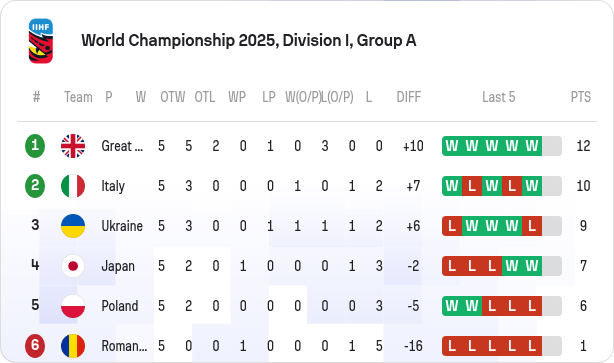The width and height of the screenshot is (614, 363).
Task: Sort by the DIFF column header
Action: tap(408, 97)
